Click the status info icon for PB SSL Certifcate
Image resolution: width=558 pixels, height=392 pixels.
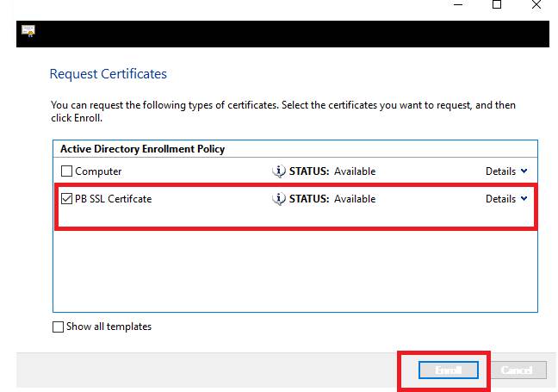pyautogui.click(x=279, y=199)
